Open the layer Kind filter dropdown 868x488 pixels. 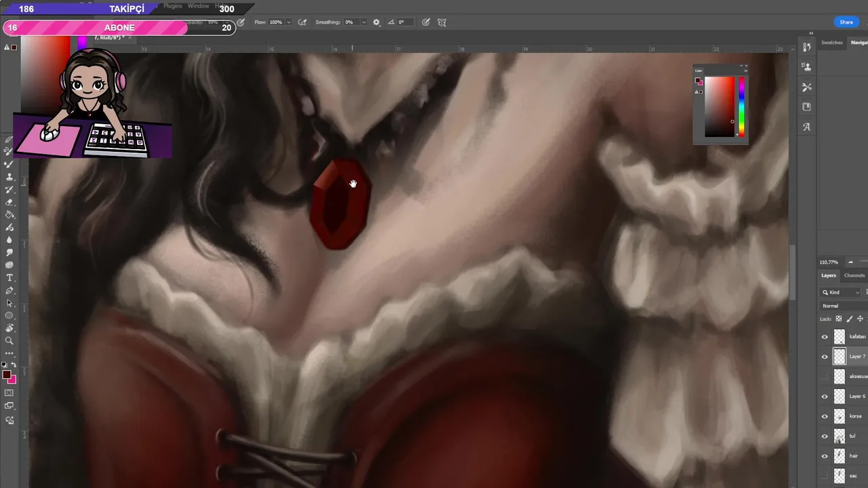point(841,292)
